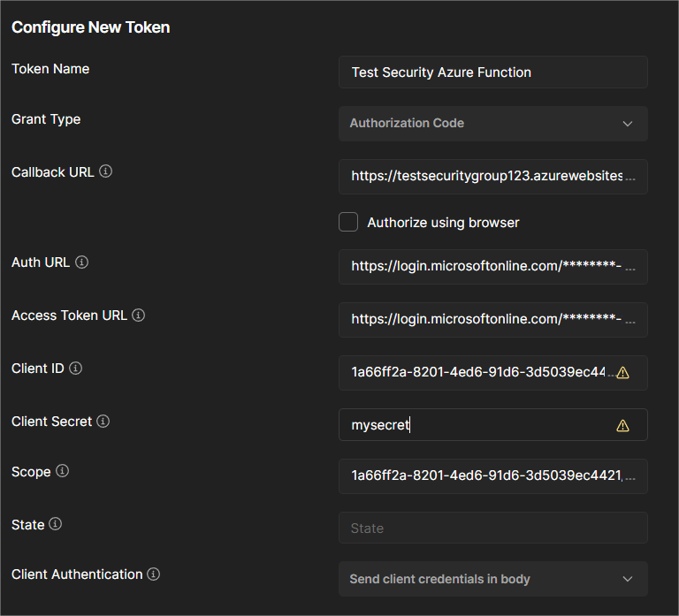Click the State info icon
The width and height of the screenshot is (679, 616).
[56, 525]
